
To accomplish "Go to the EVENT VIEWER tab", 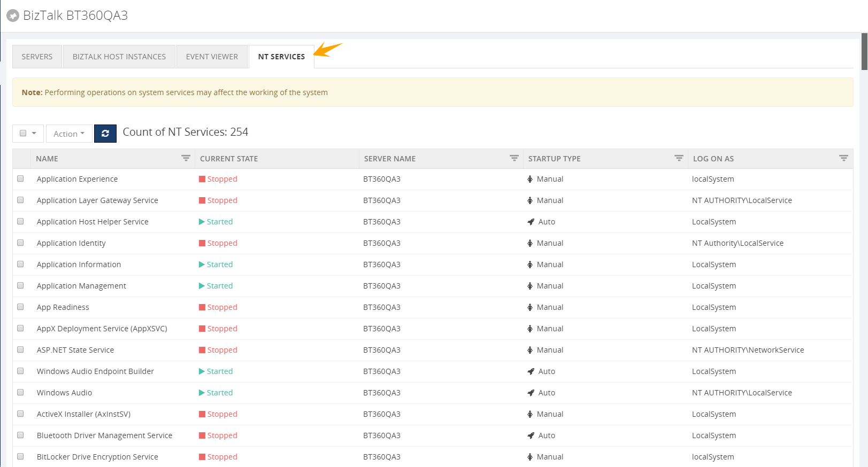I will pos(212,57).
